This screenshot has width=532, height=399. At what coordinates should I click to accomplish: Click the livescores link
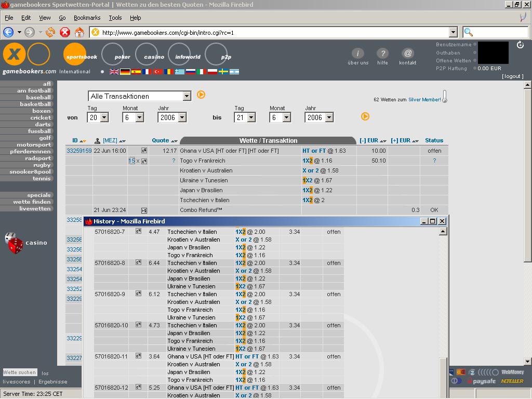point(17,382)
